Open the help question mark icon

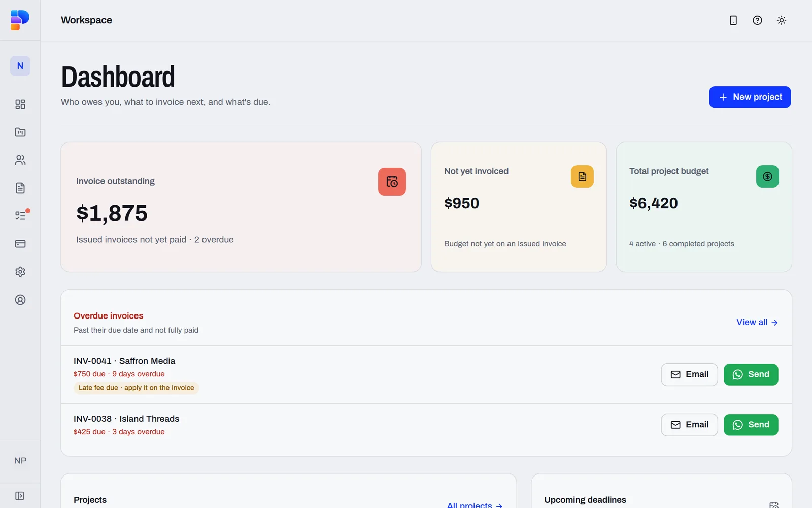[x=757, y=20]
